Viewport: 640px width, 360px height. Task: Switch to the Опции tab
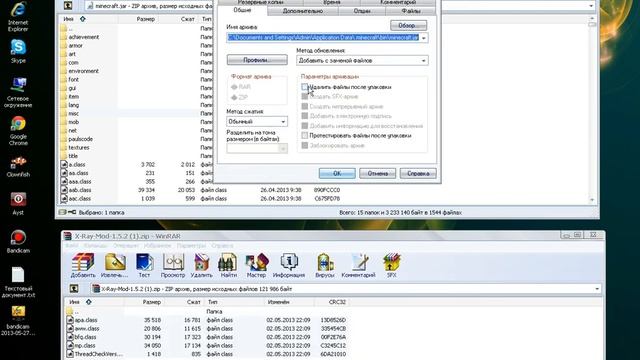click(x=362, y=11)
